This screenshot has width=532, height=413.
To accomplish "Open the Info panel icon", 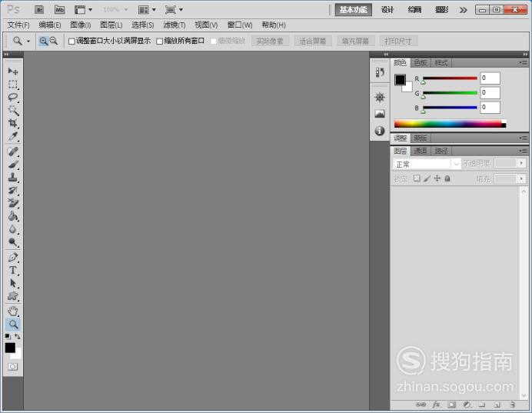I will click(x=380, y=131).
